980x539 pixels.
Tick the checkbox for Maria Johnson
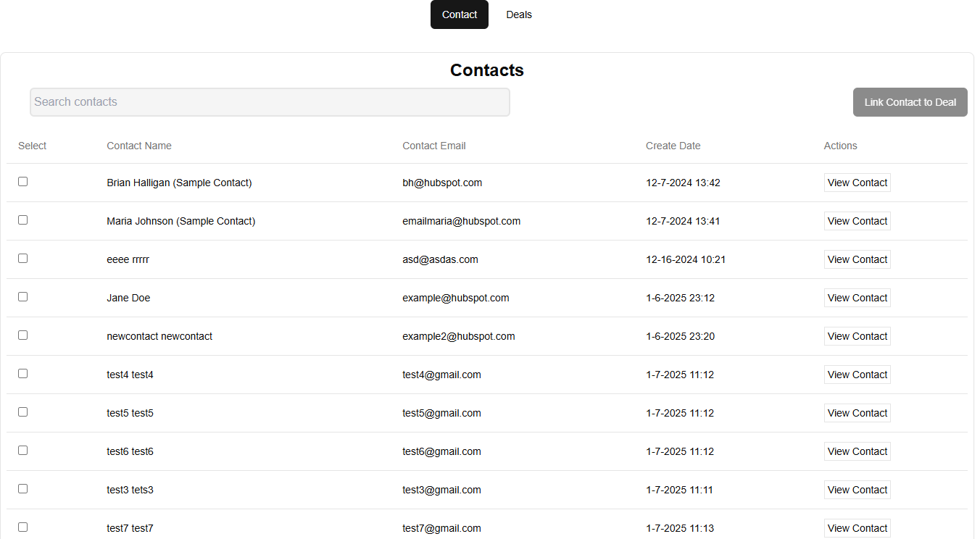(23, 220)
